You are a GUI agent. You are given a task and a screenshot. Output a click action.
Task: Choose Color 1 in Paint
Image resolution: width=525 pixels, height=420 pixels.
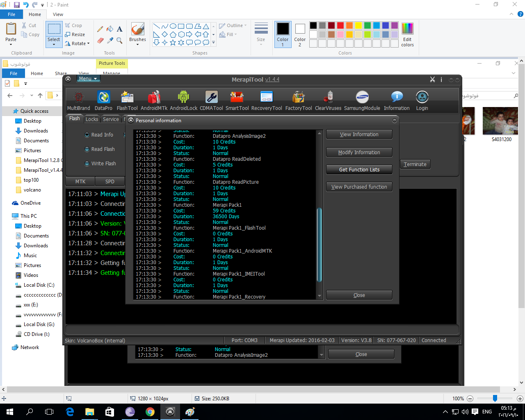tap(283, 34)
